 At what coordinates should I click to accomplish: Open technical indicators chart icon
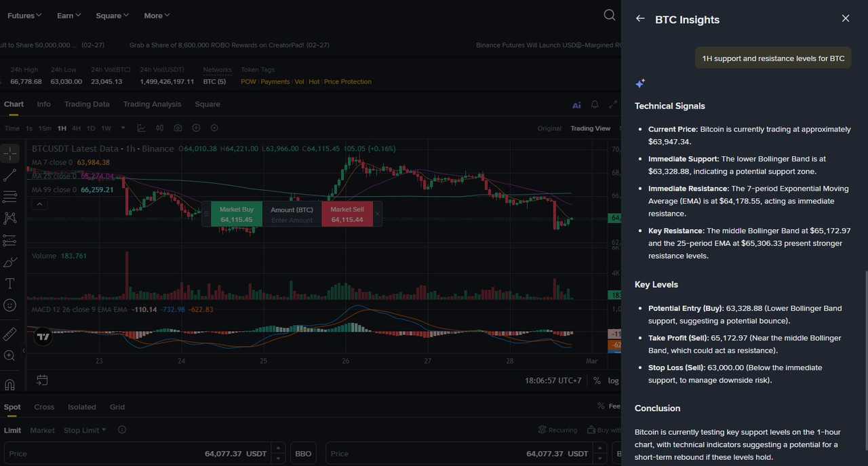(141, 128)
